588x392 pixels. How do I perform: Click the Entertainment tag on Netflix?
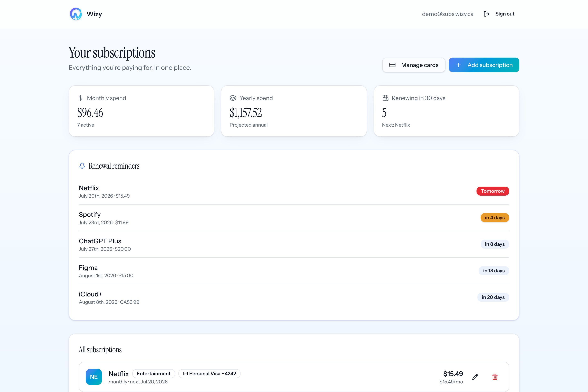click(x=154, y=373)
